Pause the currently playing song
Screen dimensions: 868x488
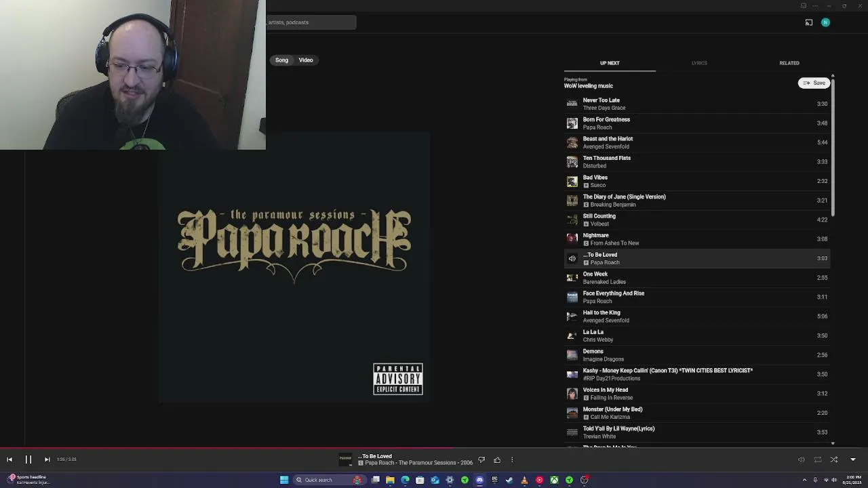(x=28, y=460)
